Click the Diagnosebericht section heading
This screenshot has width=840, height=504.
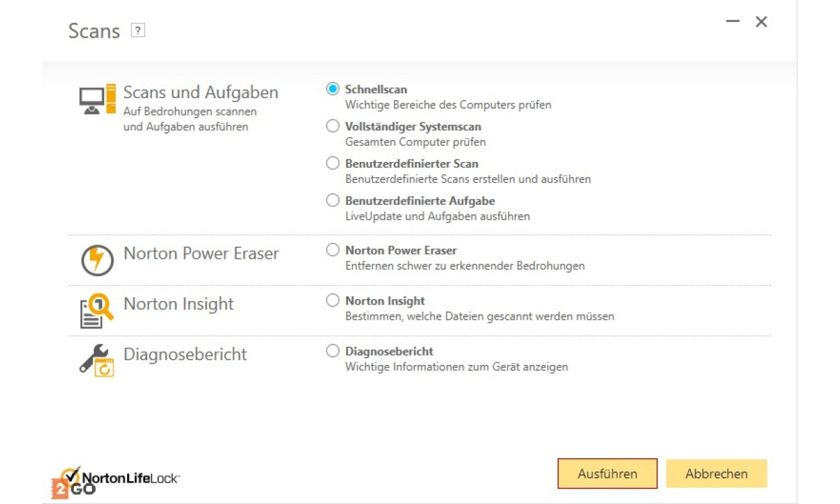185,354
